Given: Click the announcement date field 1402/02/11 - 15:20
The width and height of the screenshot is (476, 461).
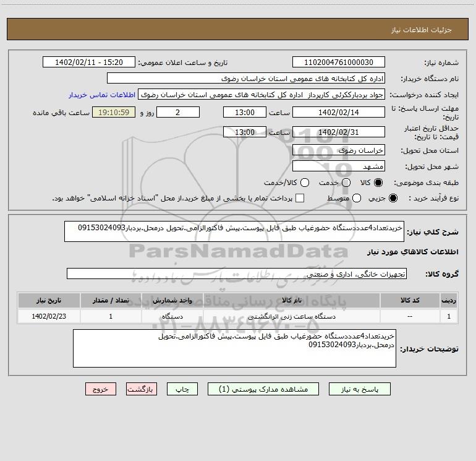Looking at the screenshot, I should [x=89, y=62].
